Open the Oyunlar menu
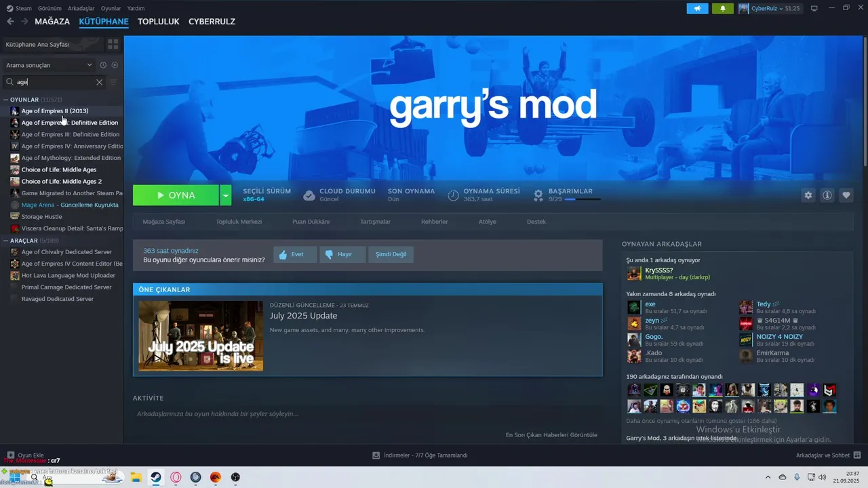This screenshot has height=488, width=868. pos(111,8)
